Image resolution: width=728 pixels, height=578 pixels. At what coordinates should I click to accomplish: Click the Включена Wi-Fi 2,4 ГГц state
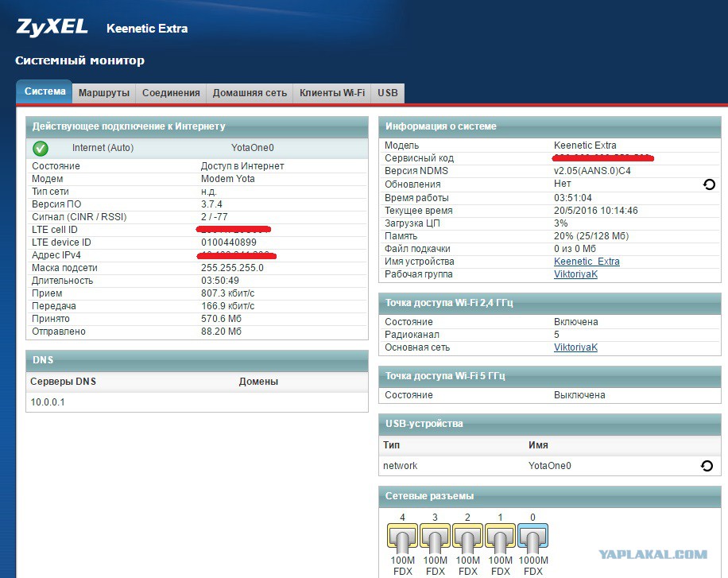(x=575, y=321)
